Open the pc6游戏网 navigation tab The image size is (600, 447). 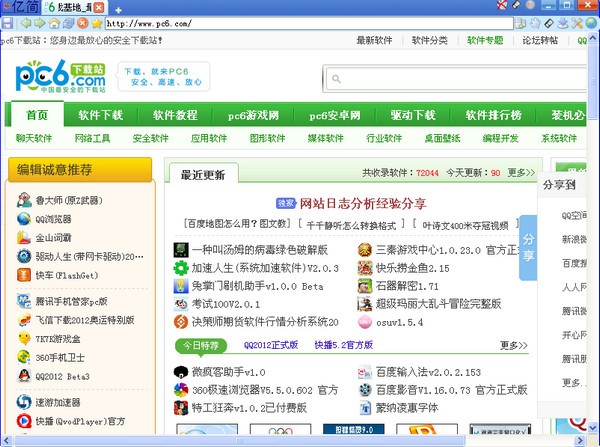pyautogui.click(x=253, y=115)
